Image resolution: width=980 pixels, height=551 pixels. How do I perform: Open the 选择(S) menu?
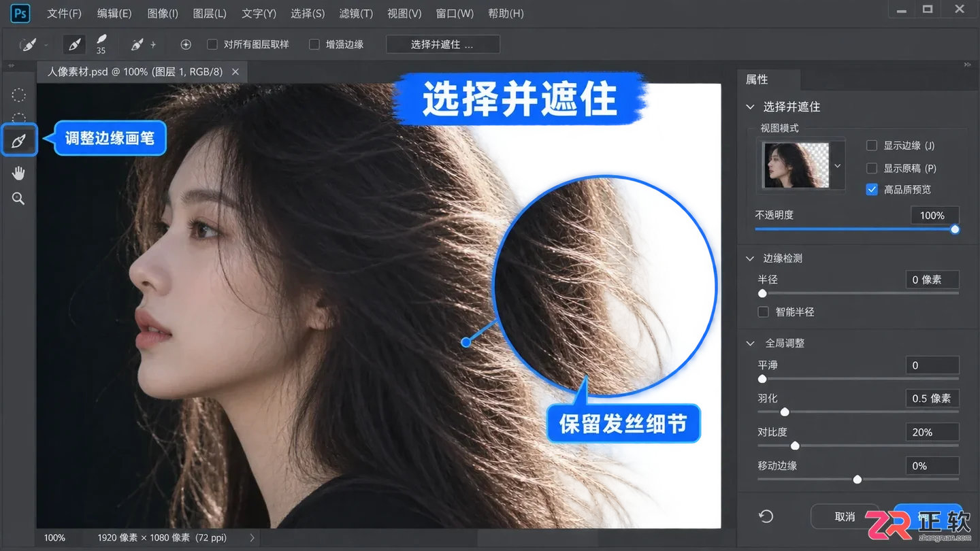point(308,14)
